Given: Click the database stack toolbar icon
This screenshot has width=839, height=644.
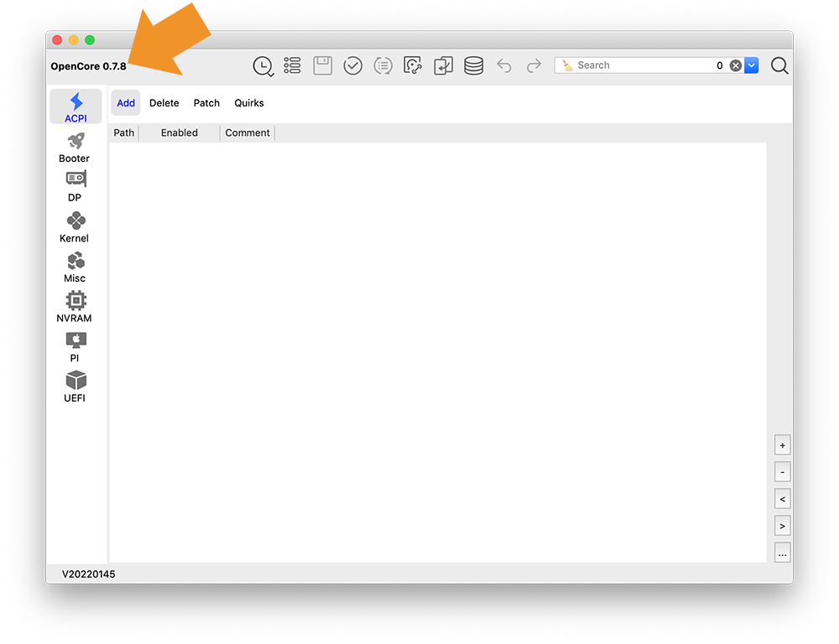Looking at the screenshot, I should tap(474, 65).
